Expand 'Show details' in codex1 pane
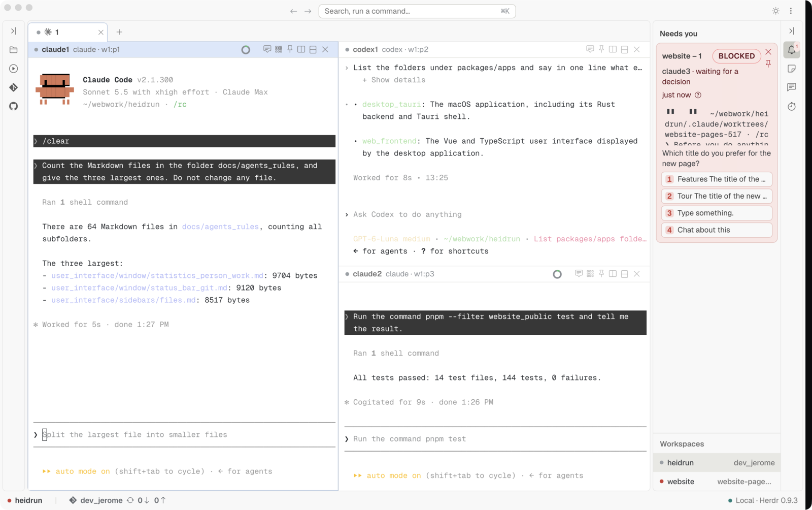Screen dimensions: 812x510 pyautogui.click(x=394, y=80)
